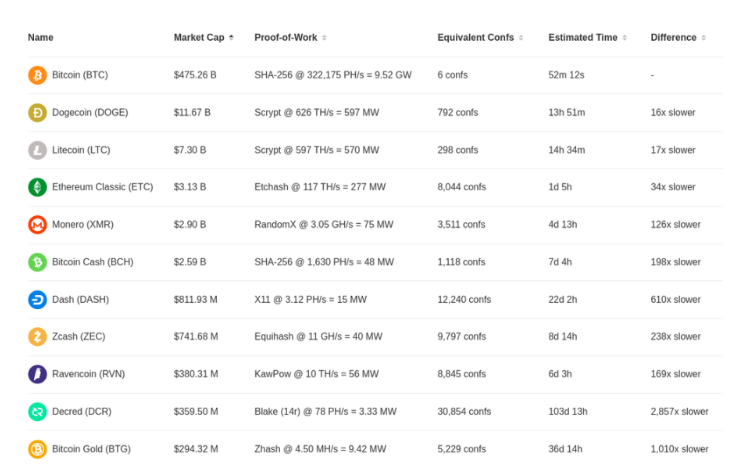
Task: Sort by Equivalent Confs column arrows
Action: (521, 38)
